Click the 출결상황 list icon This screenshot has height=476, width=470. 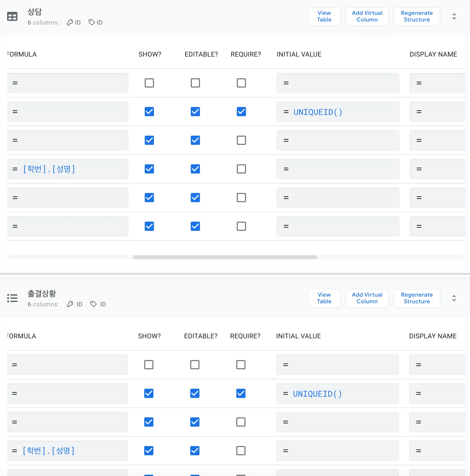[12, 298]
